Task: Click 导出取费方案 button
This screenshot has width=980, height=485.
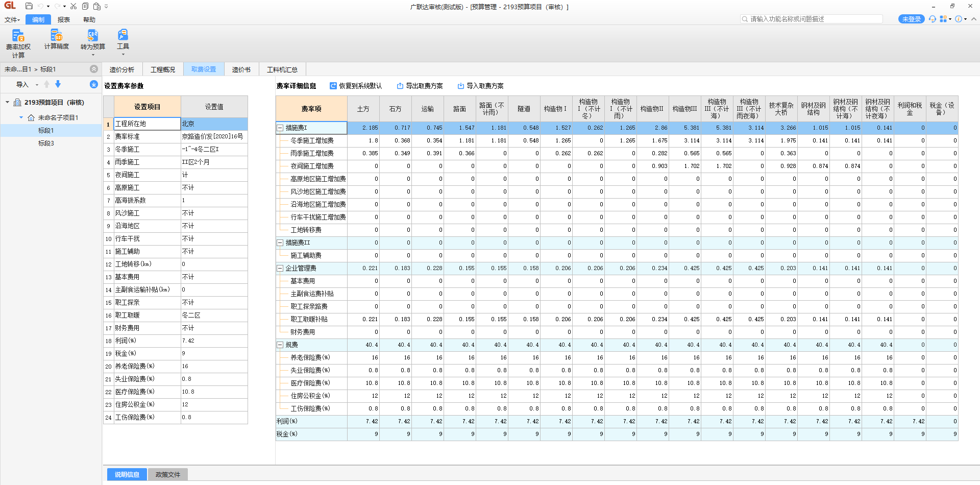Action: (420, 86)
